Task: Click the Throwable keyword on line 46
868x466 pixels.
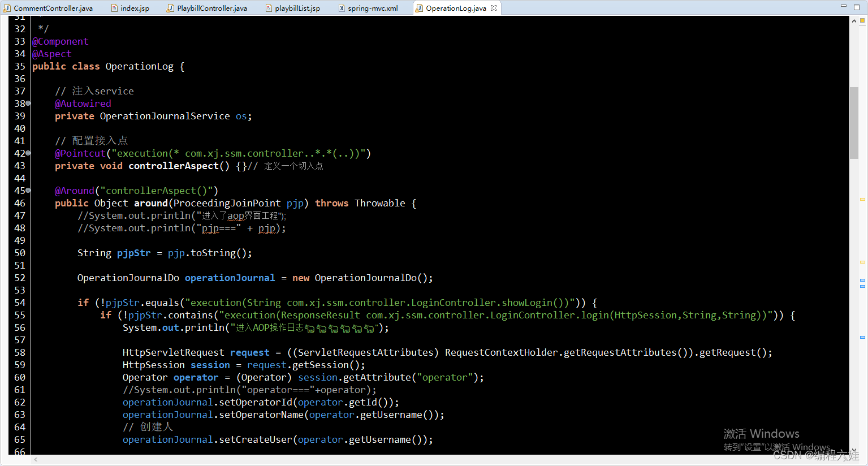Action: (380, 203)
